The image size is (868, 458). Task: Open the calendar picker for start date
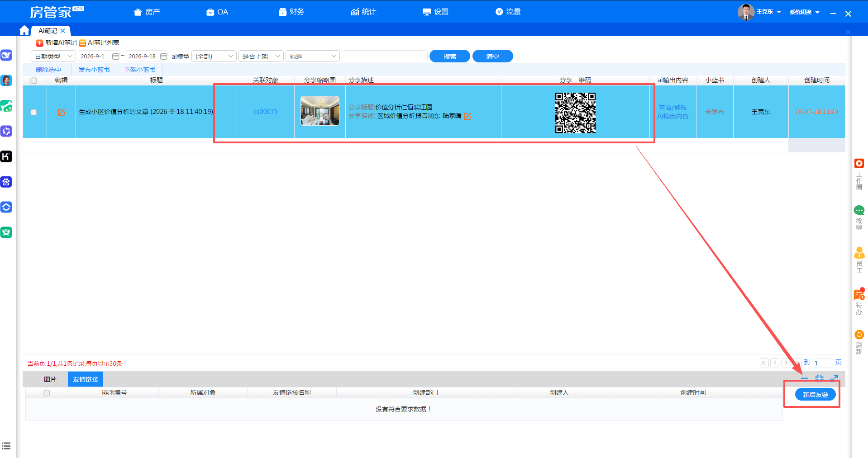coord(115,57)
